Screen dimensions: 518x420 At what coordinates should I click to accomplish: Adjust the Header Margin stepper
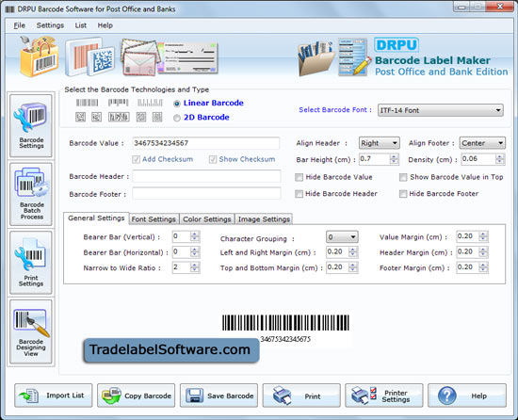[x=483, y=252]
